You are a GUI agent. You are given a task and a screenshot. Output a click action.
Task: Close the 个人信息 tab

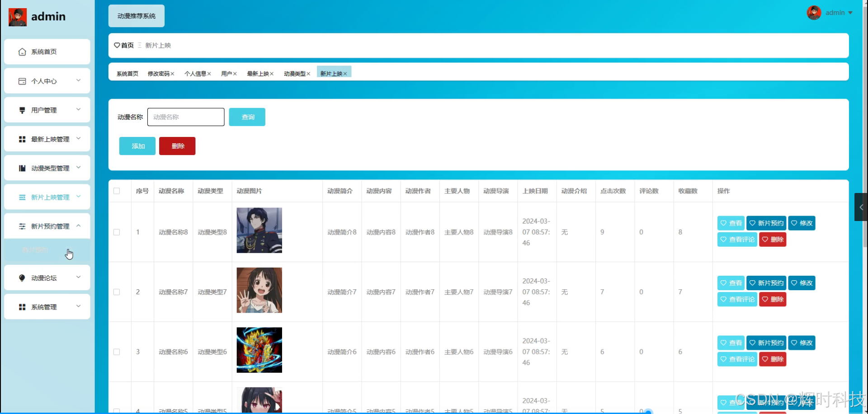pyautogui.click(x=209, y=74)
